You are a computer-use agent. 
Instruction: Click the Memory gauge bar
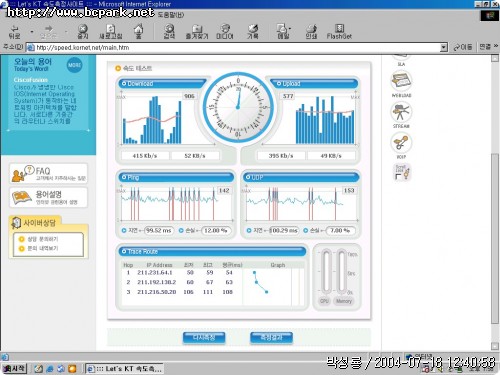[x=341, y=271]
